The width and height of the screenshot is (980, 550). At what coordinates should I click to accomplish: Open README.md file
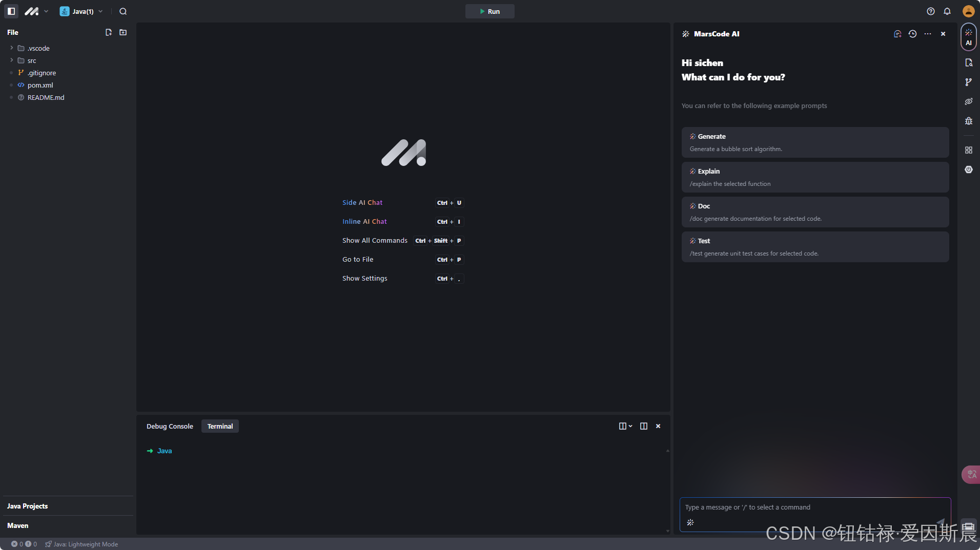(x=46, y=97)
